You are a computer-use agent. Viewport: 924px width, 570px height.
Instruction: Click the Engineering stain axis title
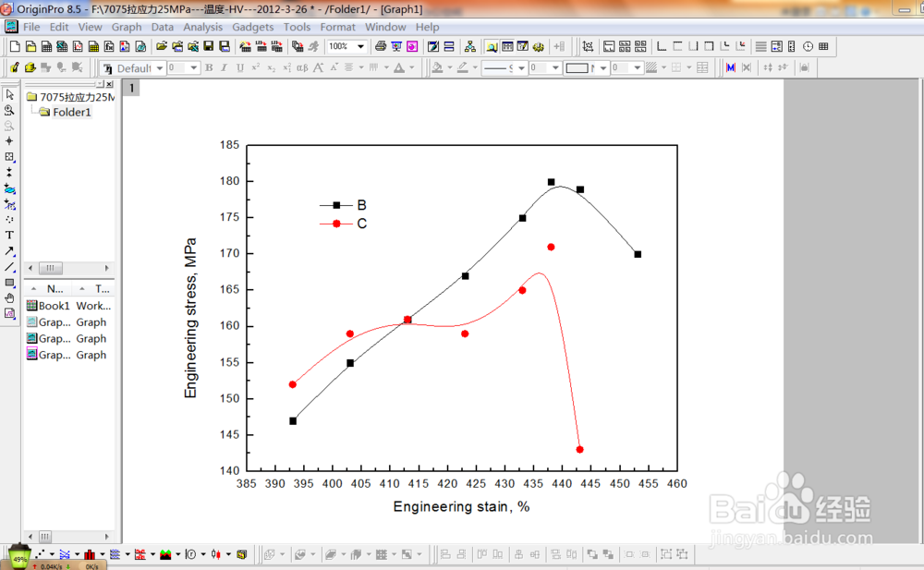461,507
